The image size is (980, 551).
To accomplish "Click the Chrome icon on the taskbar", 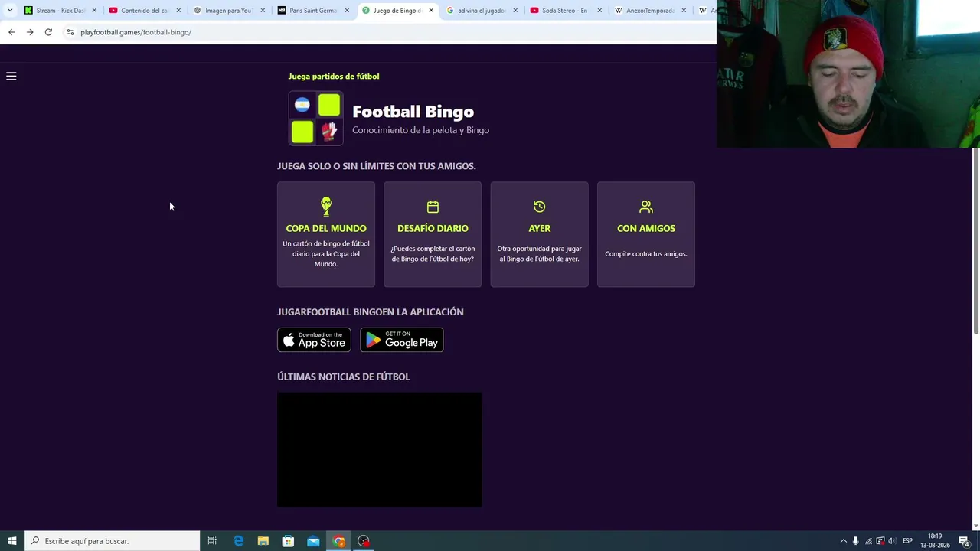I will 338,541.
